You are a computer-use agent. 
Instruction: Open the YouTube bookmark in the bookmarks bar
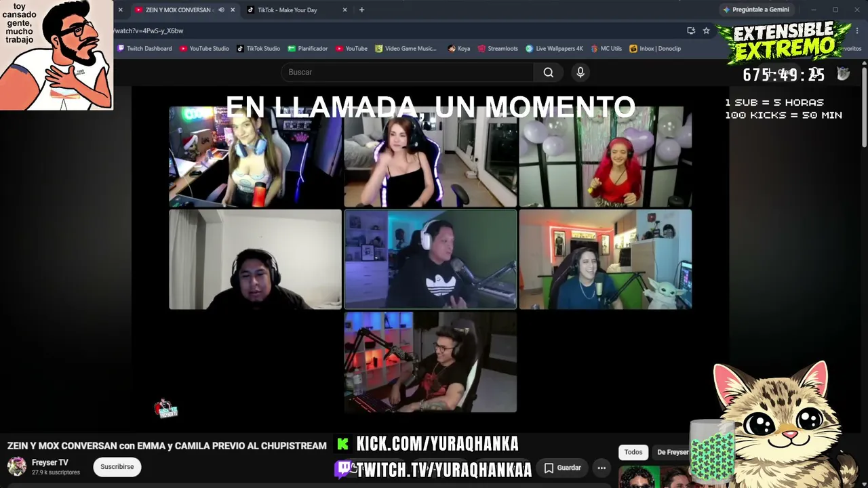pos(351,49)
